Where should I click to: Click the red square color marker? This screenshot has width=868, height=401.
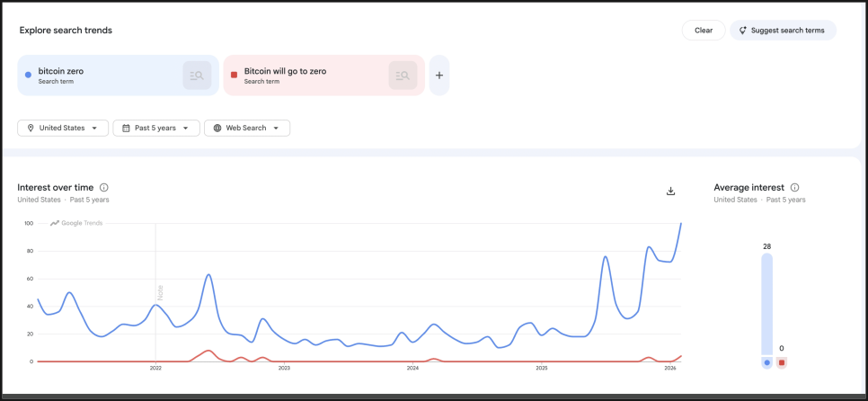[x=235, y=75]
